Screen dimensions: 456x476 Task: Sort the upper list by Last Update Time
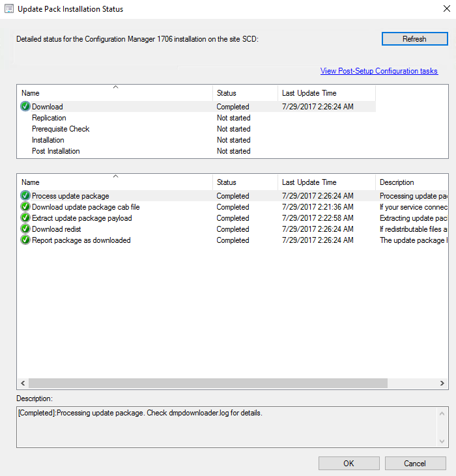[326, 93]
